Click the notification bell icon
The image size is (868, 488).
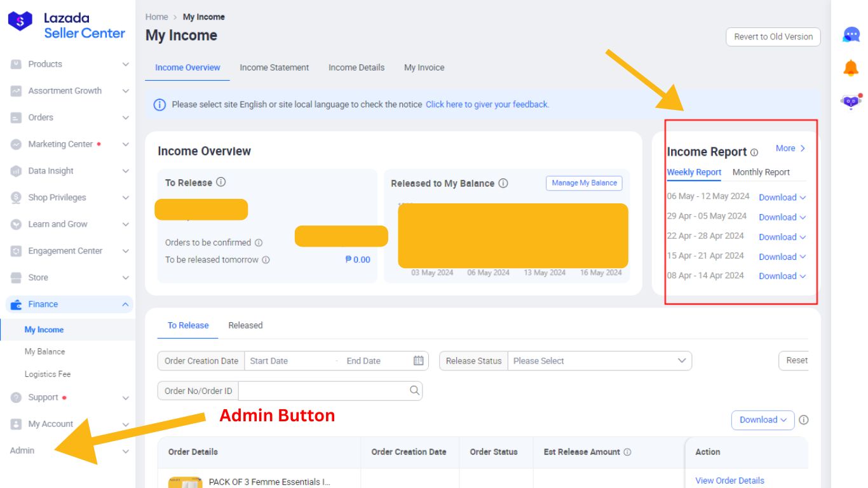click(x=850, y=66)
